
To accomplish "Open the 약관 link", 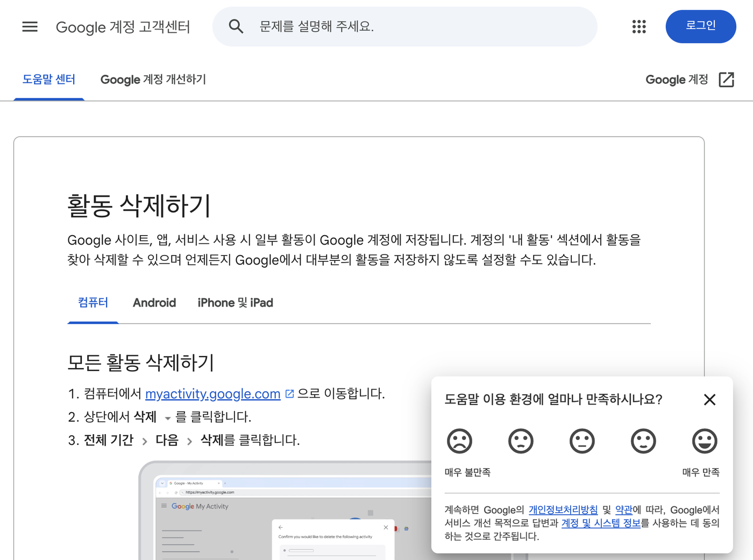I will pos(624,510).
